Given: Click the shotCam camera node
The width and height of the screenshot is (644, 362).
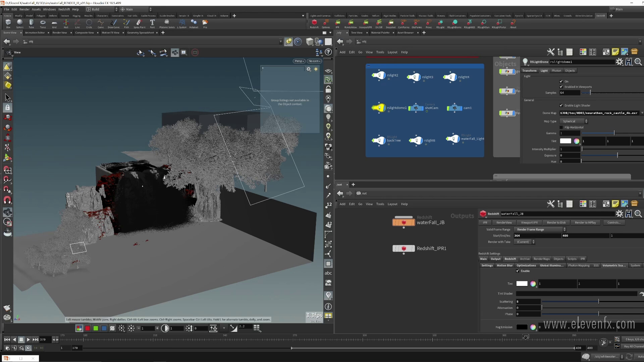Looking at the screenshot, I should (x=416, y=108).
